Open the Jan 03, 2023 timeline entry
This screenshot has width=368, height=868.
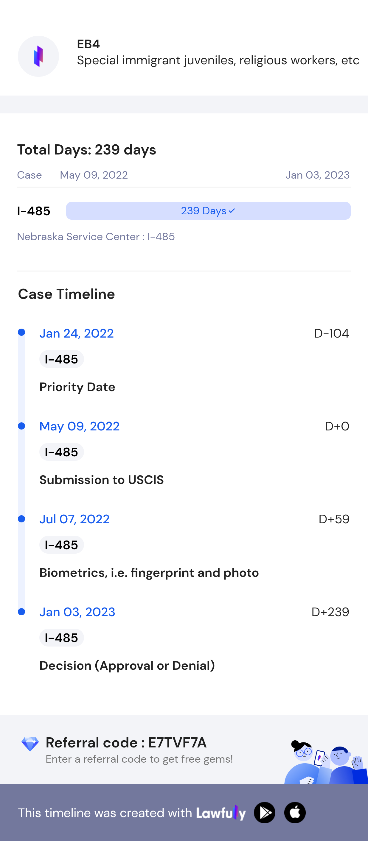click(x=77, y=612)
